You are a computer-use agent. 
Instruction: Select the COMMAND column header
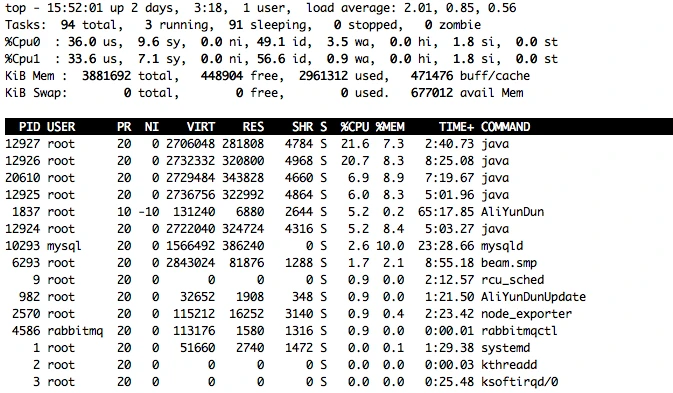pos(505,127)
